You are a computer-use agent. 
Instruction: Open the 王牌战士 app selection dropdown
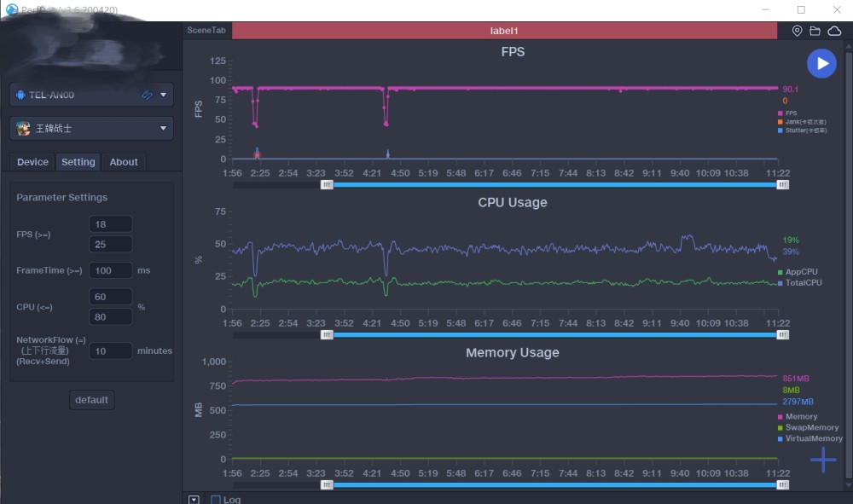163,128
